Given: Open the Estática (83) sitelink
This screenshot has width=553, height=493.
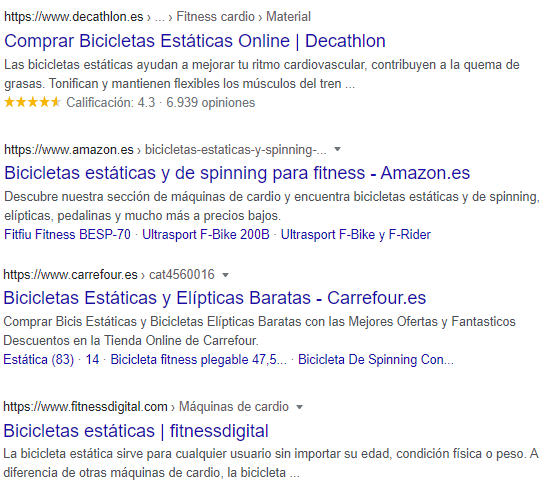Looking at the screenshot, I should pyautogui.click(x=39, y=360).
